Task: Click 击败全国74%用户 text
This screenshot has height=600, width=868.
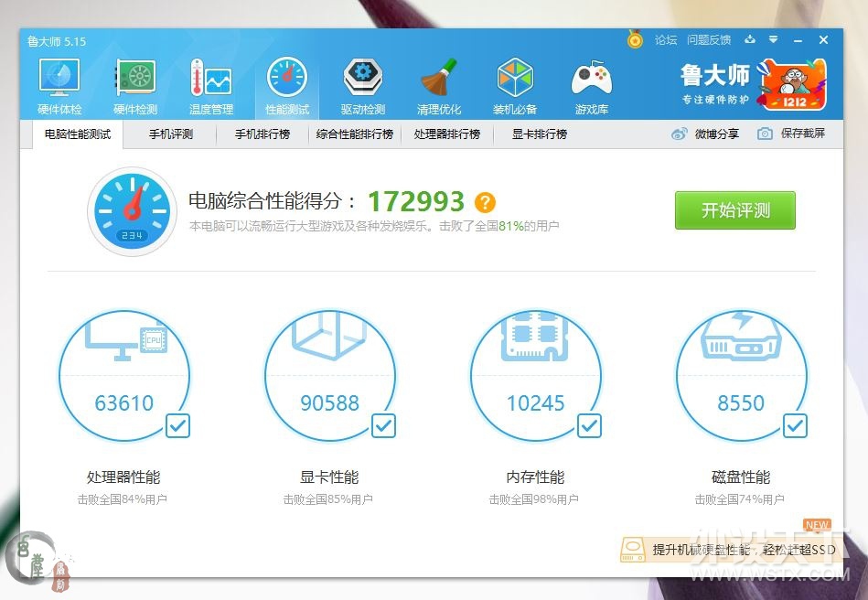Action: pyautogui.click(x=740, y=499)
